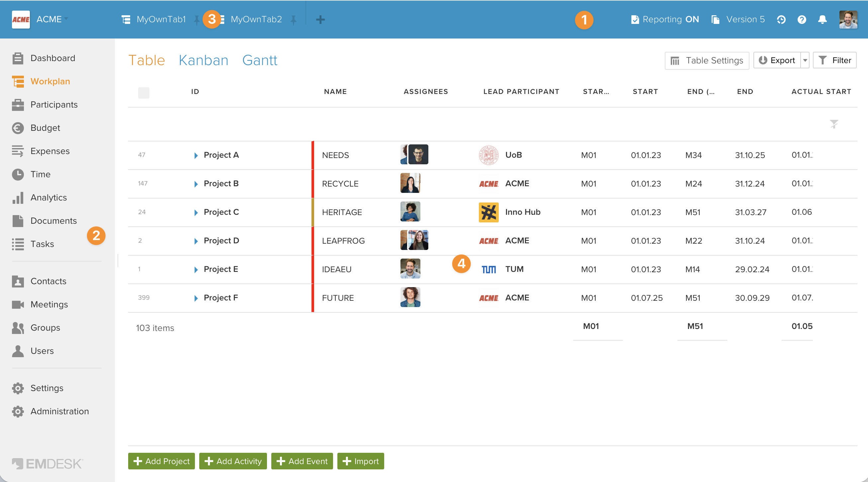Click Project C's gold status color bar
The height and width of the screenshot is (482, 868).
pos(313,212)
